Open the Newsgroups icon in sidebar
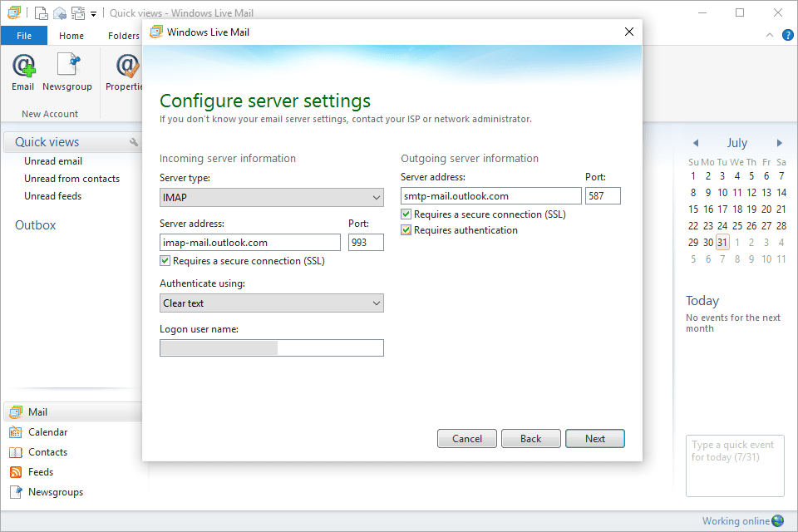Screen dimensions: 798x532 tap(16, 492)
